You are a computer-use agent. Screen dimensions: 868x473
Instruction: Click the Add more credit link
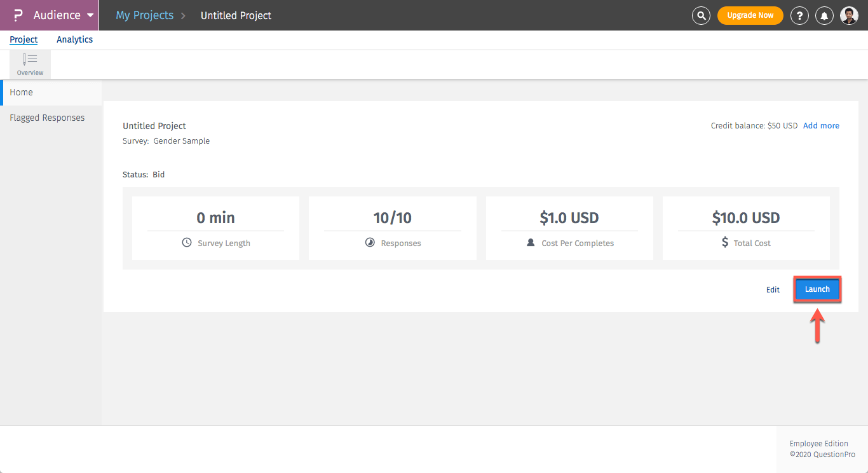pos(821,126)
